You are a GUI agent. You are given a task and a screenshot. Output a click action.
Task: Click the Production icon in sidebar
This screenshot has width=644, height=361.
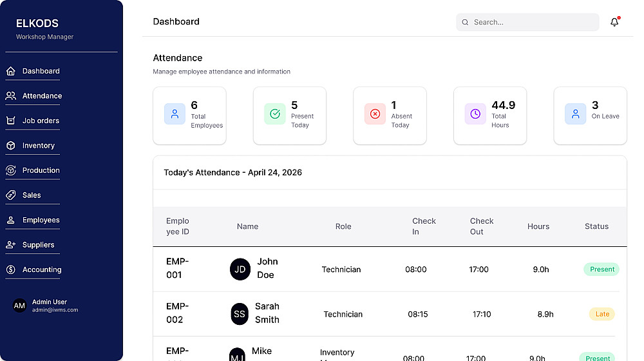point(11,170)
